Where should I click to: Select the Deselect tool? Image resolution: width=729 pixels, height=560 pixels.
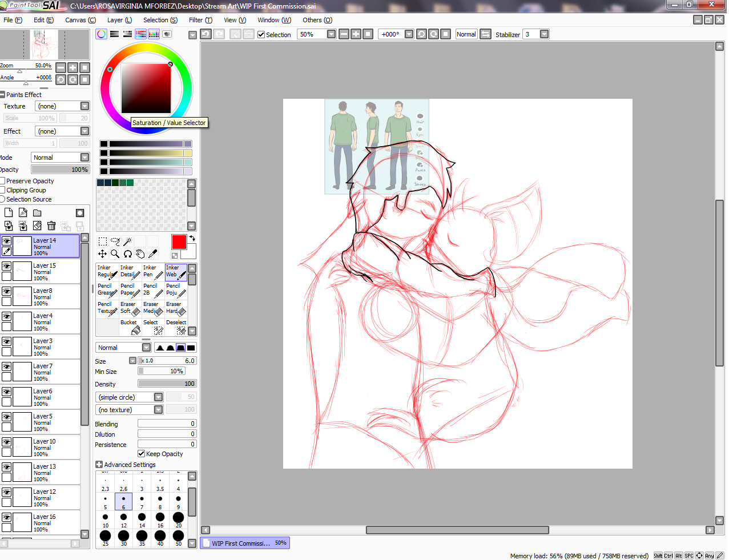[176, 327]
